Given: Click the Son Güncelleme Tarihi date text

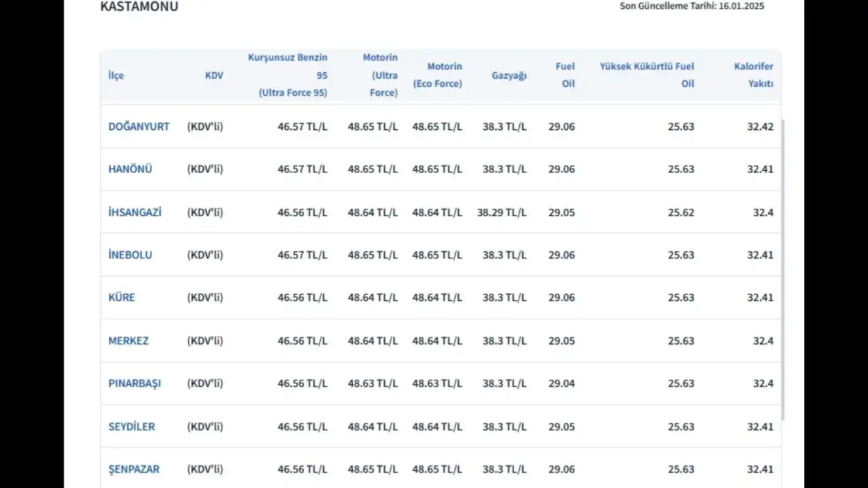Looking at the screenshot, I should tap(692, 5).
